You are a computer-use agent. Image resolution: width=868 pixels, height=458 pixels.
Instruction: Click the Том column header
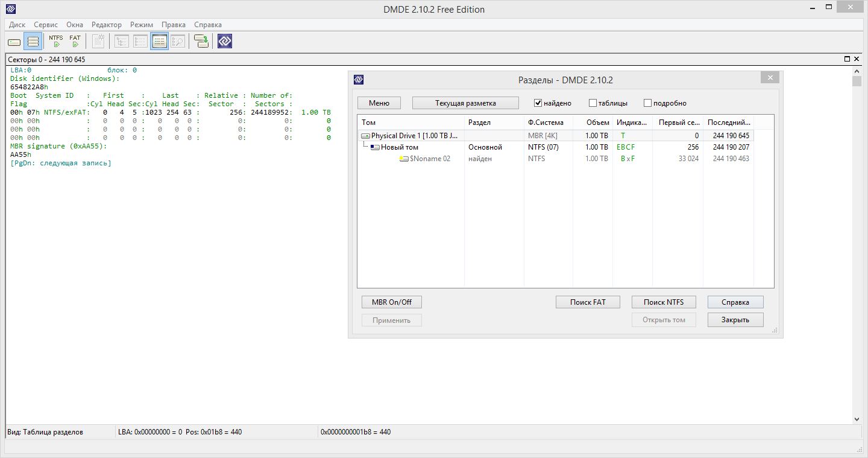point(411,122)
